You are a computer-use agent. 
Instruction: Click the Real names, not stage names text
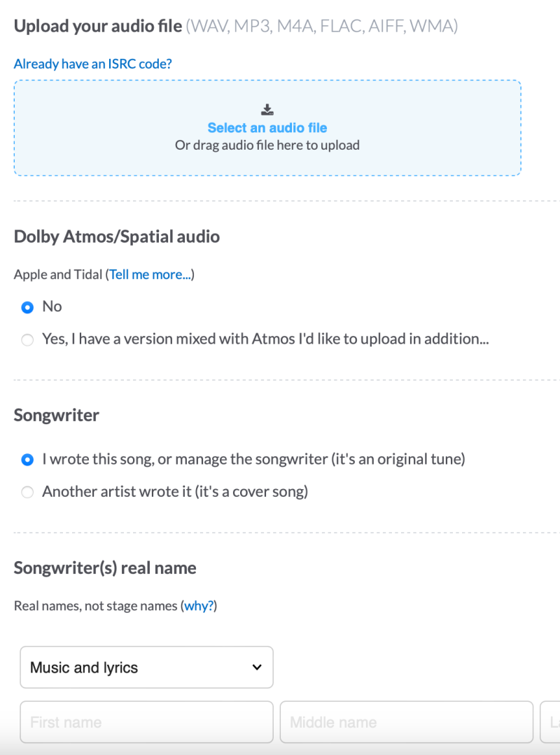(96, 606)
